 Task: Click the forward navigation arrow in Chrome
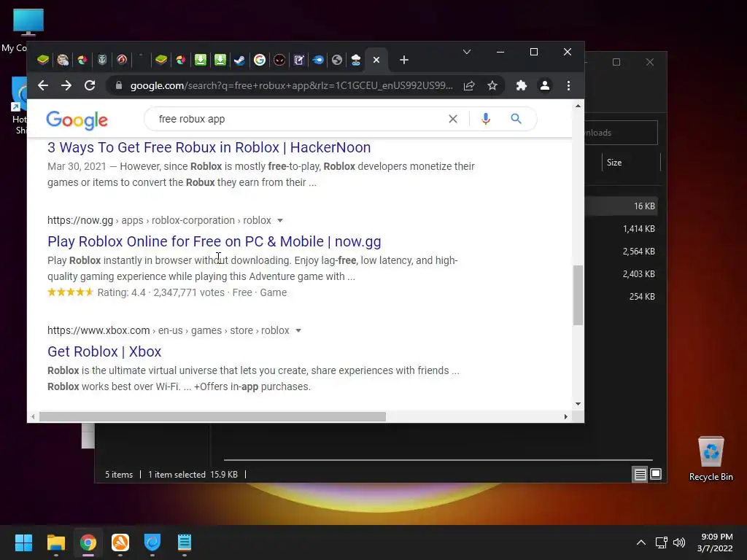coord(66,86)
